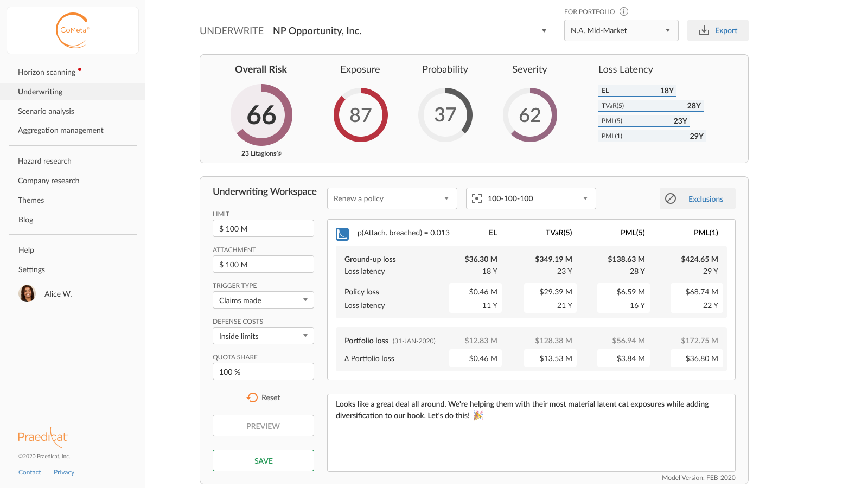Image resolution: width=868 pixels, height=488 pixels.
Task: Open the Privacy link
Action: [x=64, y=472]
